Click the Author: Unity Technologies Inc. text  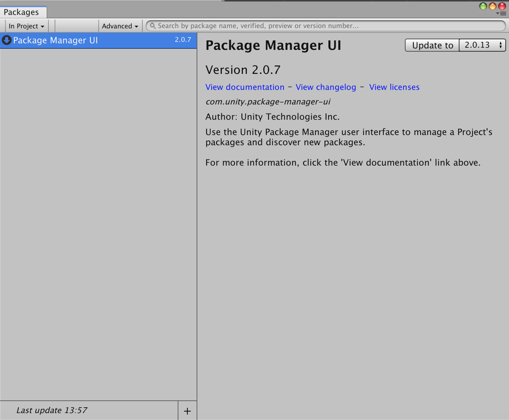point(273,117)
